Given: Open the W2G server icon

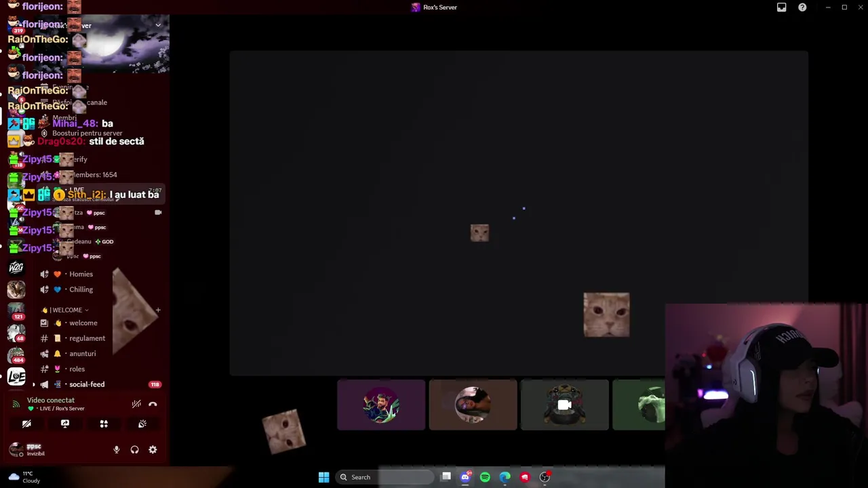Looking at the screenshot, I should click(16, 268).
